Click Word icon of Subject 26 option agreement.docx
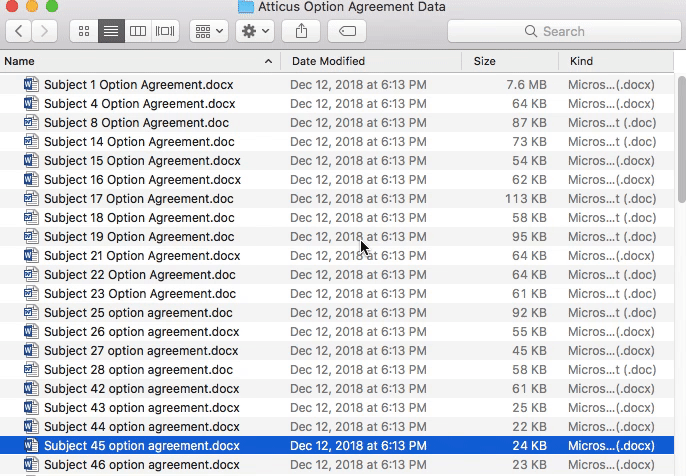Viewport: 686px width, 476px height. tap(31, 332)
